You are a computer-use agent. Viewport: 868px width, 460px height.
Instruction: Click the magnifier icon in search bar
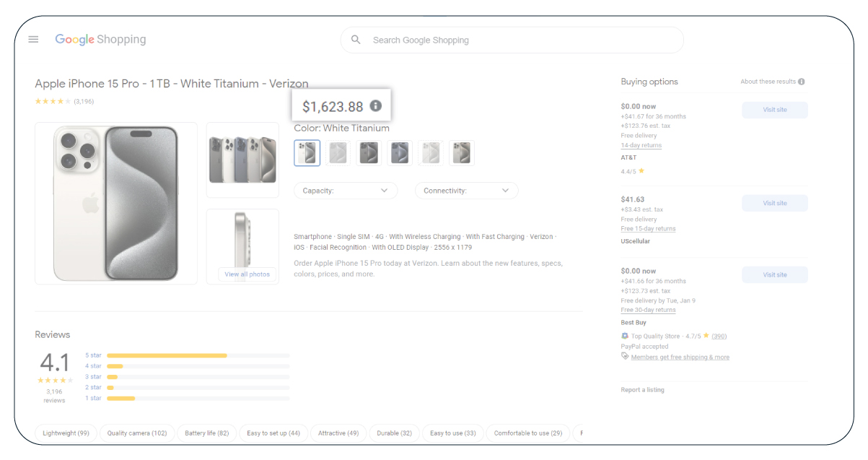(356, 40)
